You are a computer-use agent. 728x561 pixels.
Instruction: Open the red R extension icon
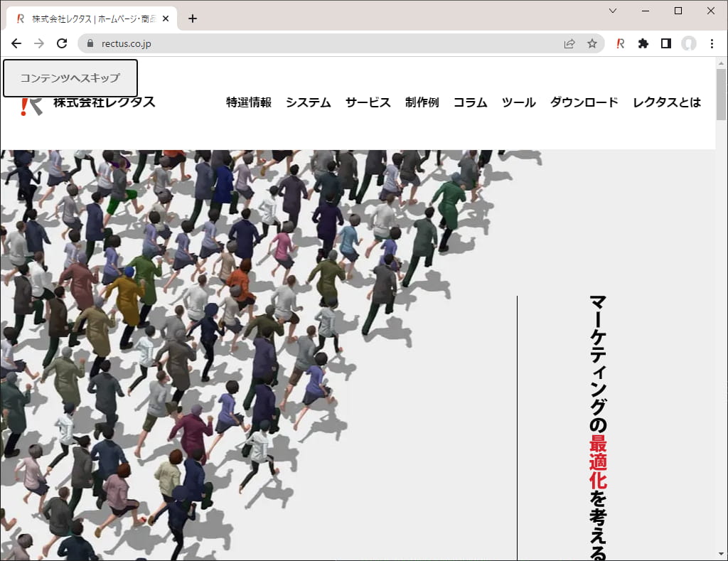[620, 43]
